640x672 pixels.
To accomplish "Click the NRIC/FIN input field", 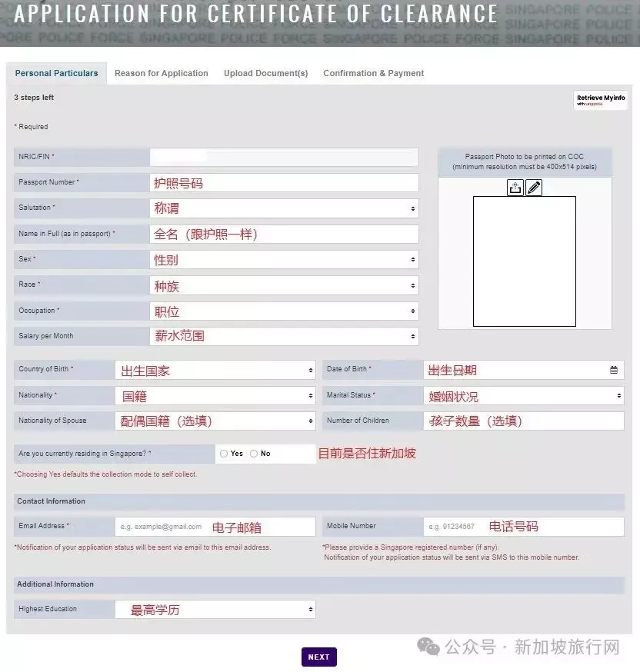I will coord(284,157).
